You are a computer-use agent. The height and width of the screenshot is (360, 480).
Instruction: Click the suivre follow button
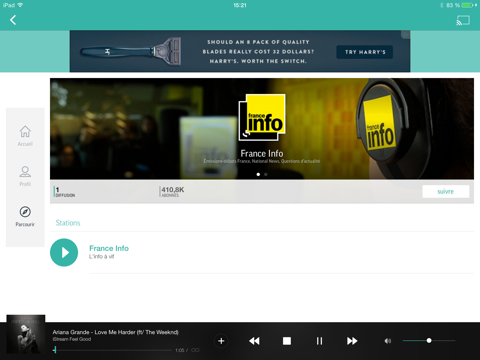[x=446, y=192]
